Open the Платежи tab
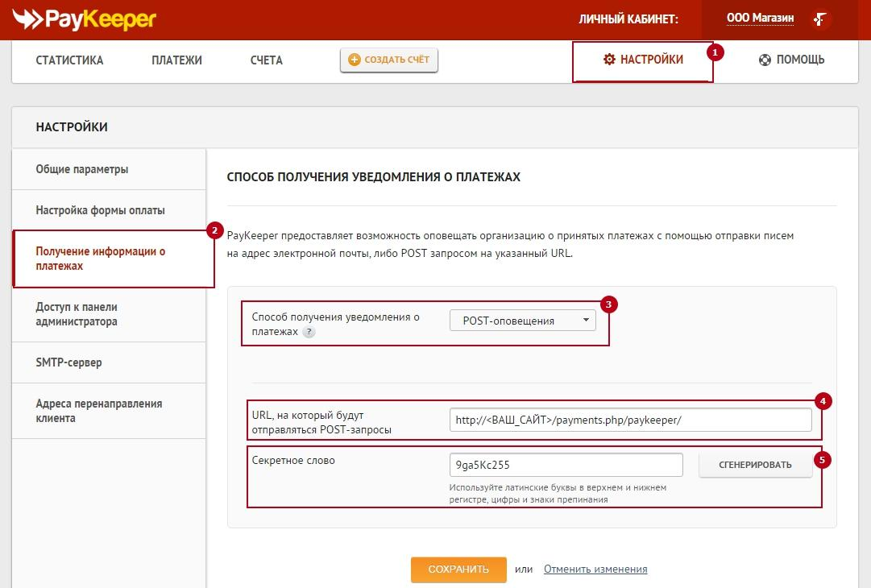 tap(176, 60)
